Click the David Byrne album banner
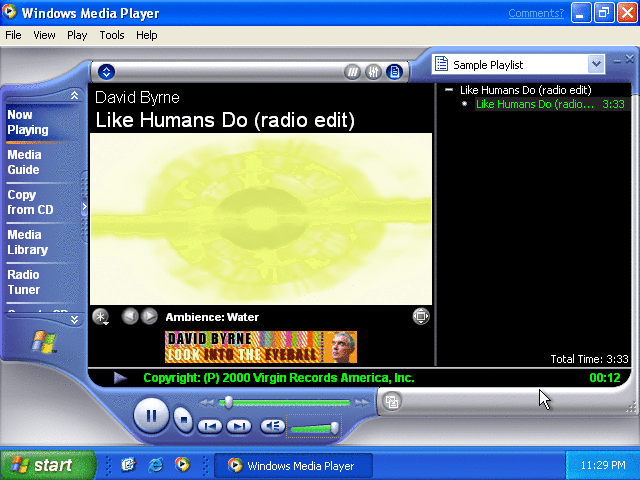Screen dimensions: 640x480 click(x=261, y=347)
